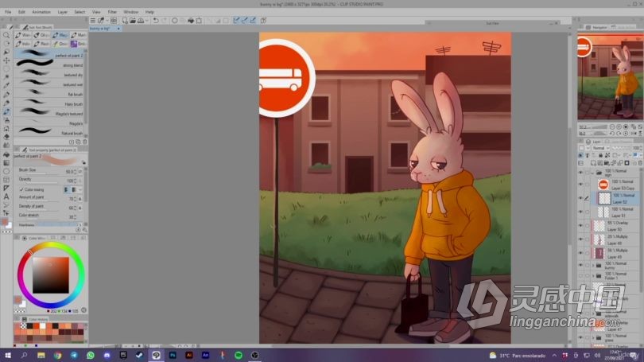This screenshot has height=362, width=644.
Task: Flip canvas horizontally in Navigator
Action: pyautogui.click(x=634, y=133)
